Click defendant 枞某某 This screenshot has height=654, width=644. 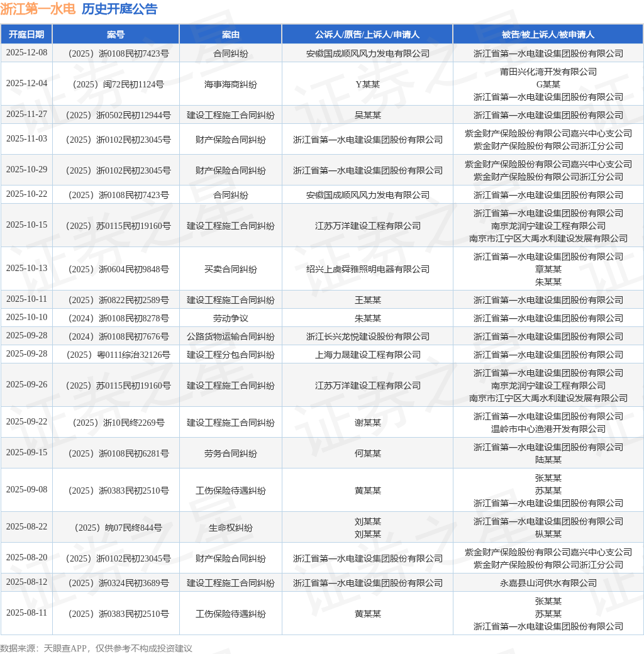548,535
